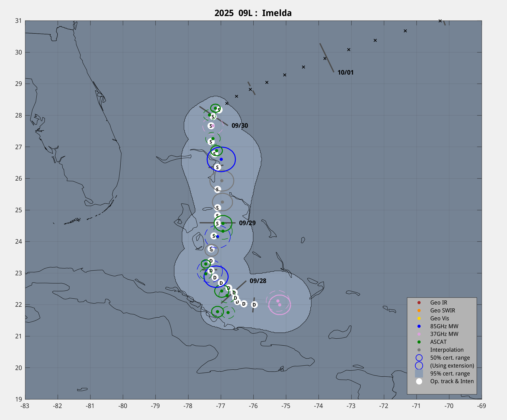507x420 pixels.
Task: Click the Using extension legend circle
Action: point(419,366)
